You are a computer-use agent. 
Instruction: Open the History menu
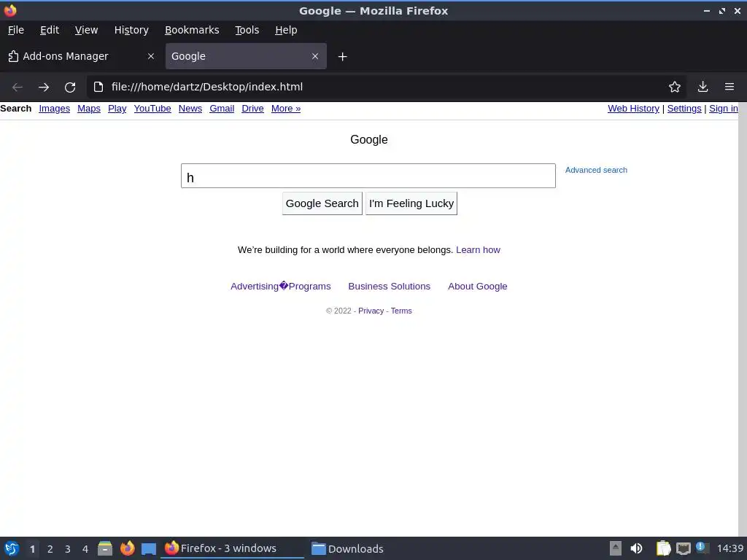131,30
